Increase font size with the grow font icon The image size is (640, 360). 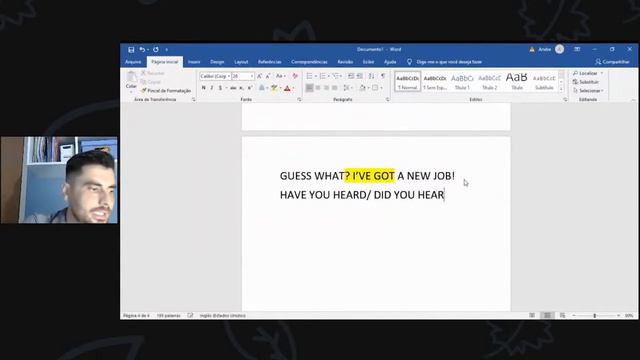click(259, 76)
